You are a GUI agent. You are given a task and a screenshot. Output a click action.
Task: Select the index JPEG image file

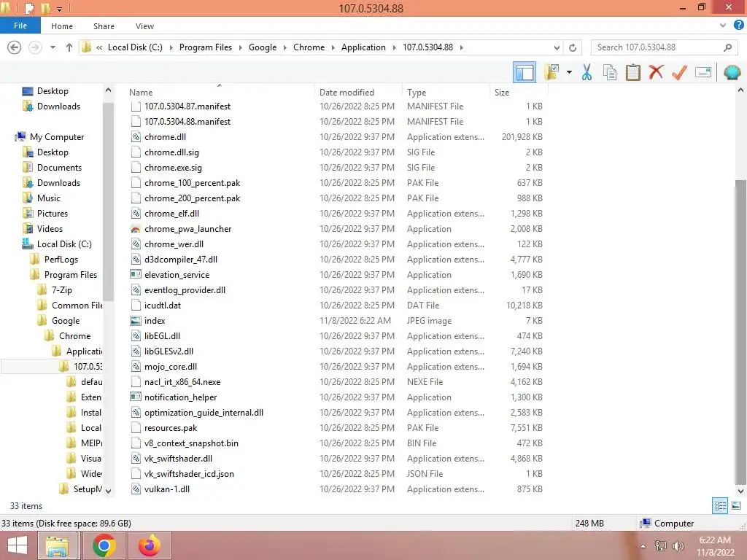pyautogui.click(x=155, y=321)
